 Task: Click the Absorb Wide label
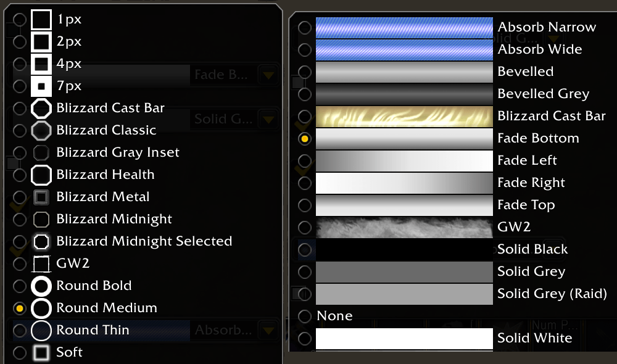click(x=540, y=49)
